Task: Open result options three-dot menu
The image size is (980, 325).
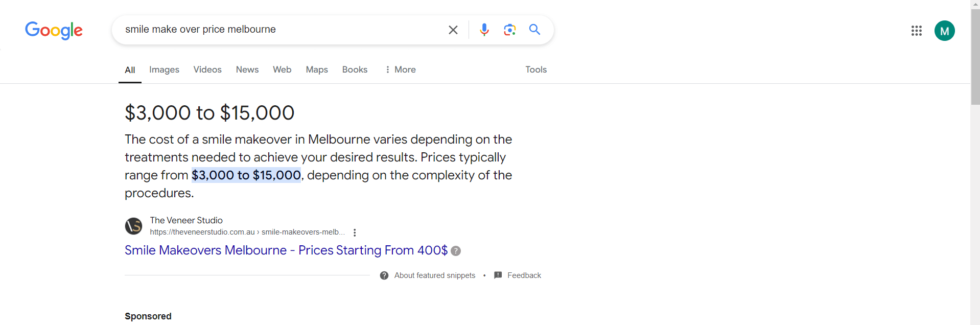Action: click(x=355, y=233)
